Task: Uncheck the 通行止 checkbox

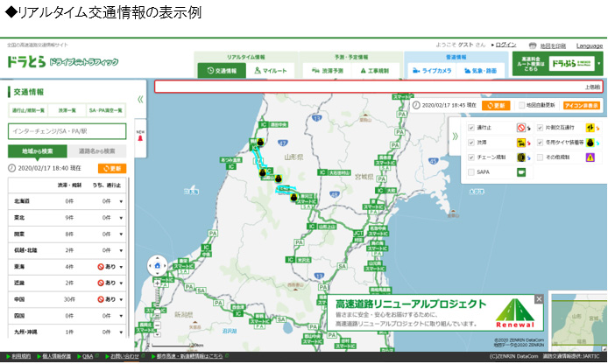Action: pyautogui.click(x=470, y=127)
